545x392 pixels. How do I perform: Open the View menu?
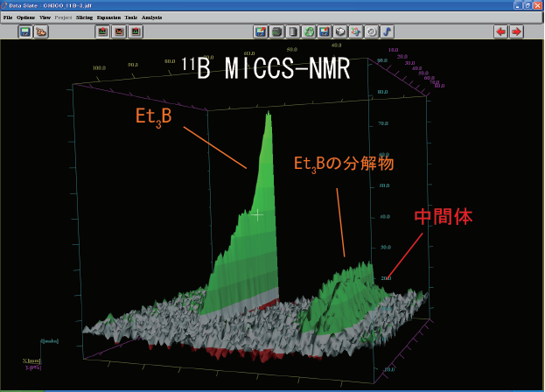tap(45, 17)
